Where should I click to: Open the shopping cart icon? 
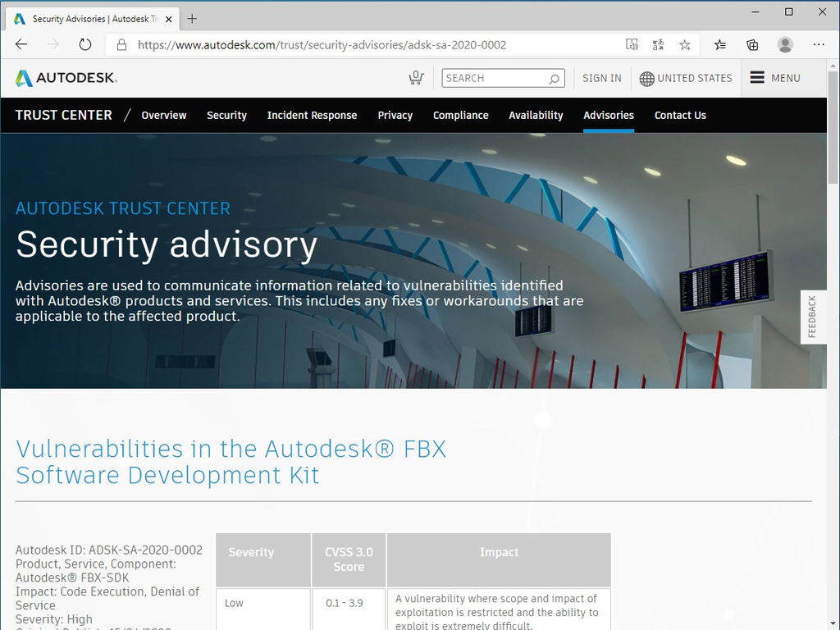click(x=416, y=77)
